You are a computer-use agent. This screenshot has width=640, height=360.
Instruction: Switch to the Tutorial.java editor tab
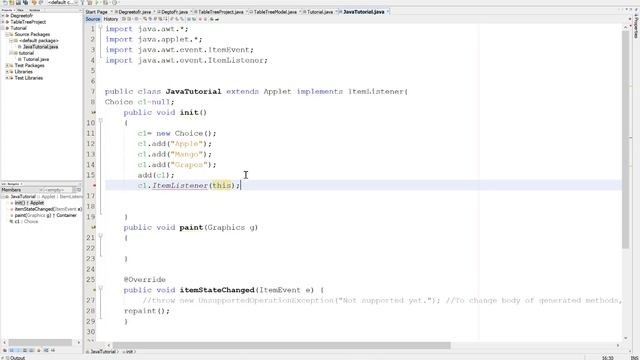(320, 12)
